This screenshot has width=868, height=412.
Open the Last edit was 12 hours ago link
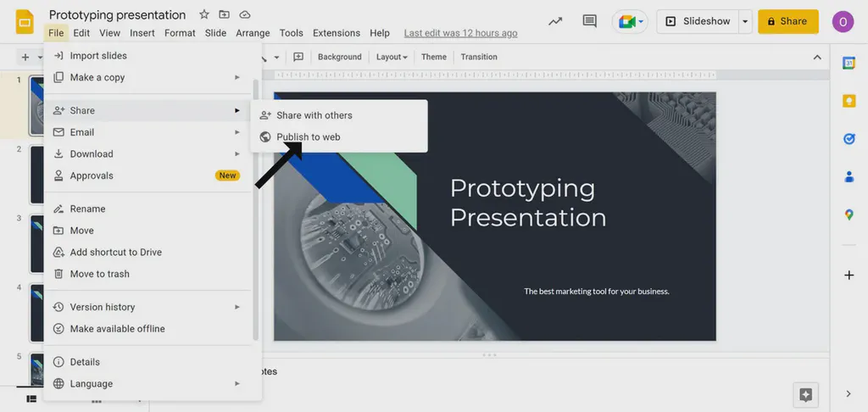(x=460, y=33)
